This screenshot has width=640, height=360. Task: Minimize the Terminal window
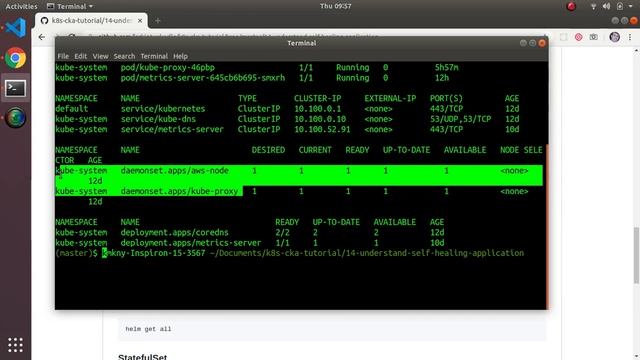point(523,43)
